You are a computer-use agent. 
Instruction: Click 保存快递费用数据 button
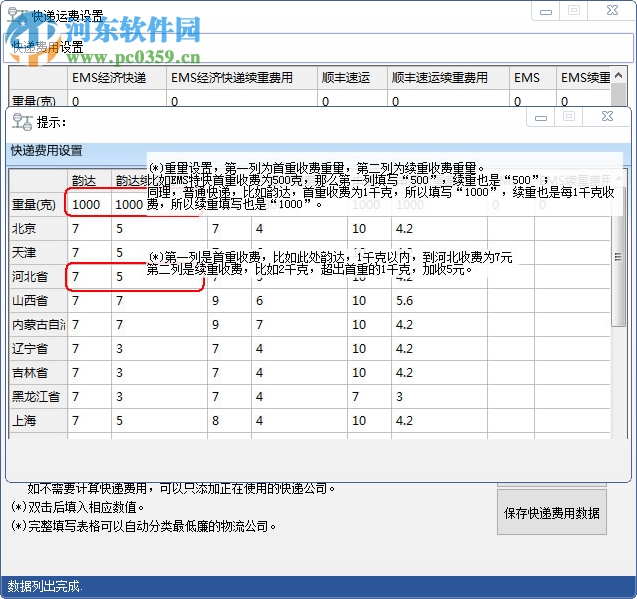click(x=552, y=512)
